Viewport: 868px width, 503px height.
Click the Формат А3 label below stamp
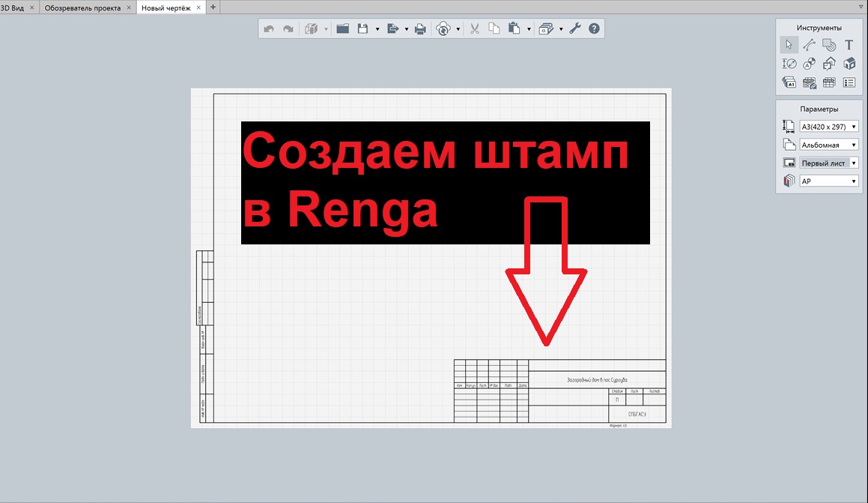[x=618, y=426]
